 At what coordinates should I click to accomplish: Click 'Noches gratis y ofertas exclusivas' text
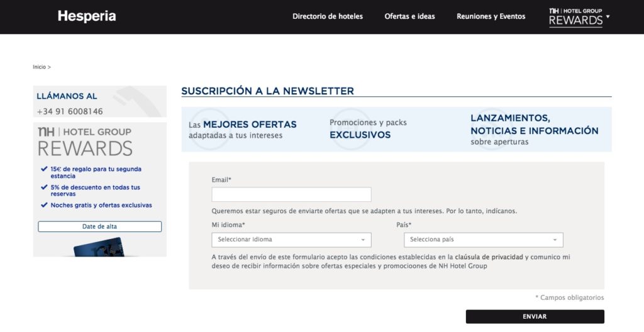click(x=101, y=205)
